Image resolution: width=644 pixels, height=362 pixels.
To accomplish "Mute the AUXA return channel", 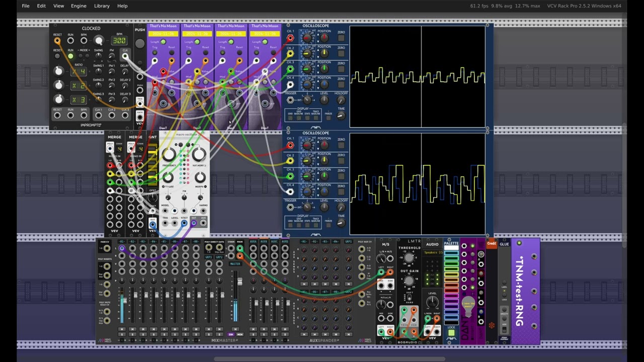I will pos(253,329).
